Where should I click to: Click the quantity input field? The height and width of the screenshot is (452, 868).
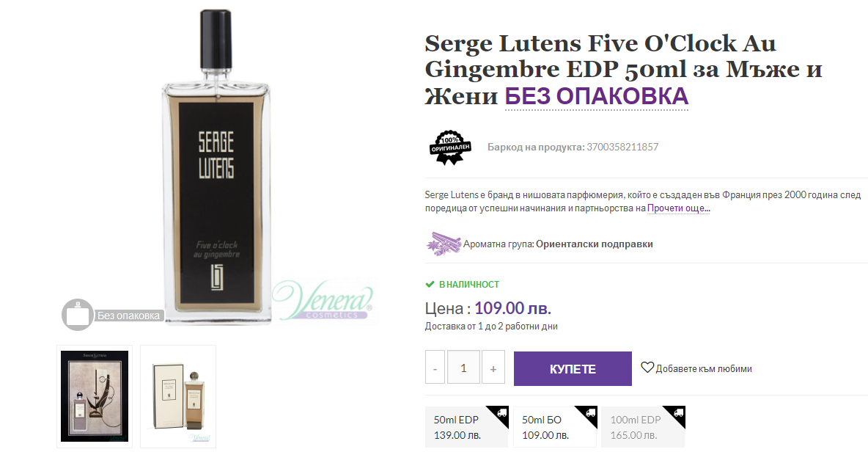click(463, 367)
